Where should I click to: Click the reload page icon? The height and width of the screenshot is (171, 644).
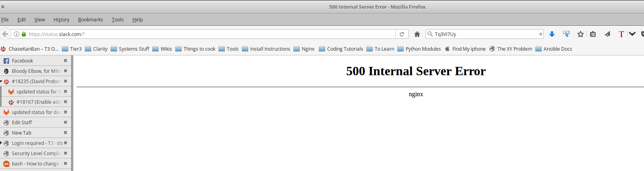[402, 34]
